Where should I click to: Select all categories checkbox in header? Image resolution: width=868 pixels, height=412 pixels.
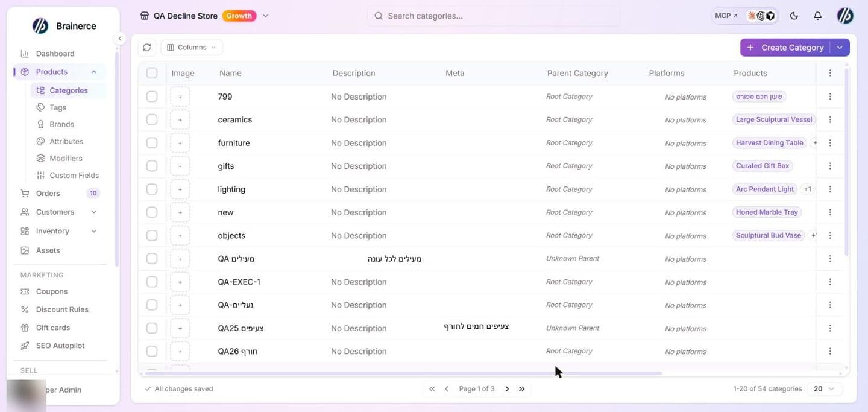(x=152, y=73)
